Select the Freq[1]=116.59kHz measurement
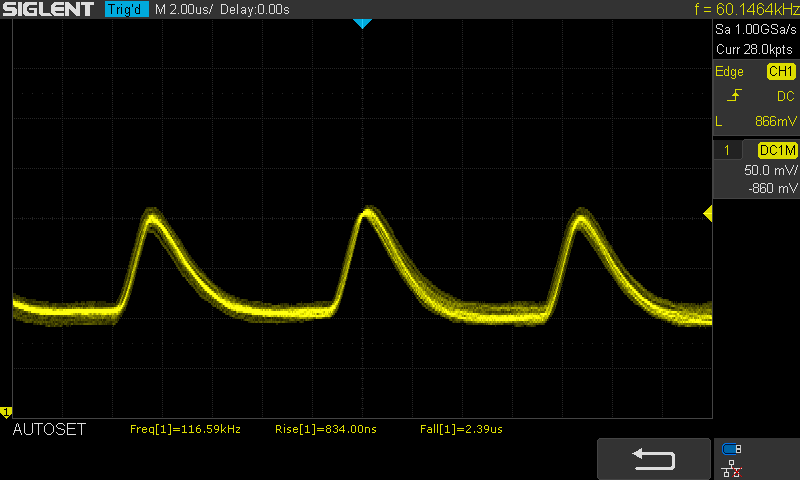This screenshot has height=480, width=800. (185, 429)
